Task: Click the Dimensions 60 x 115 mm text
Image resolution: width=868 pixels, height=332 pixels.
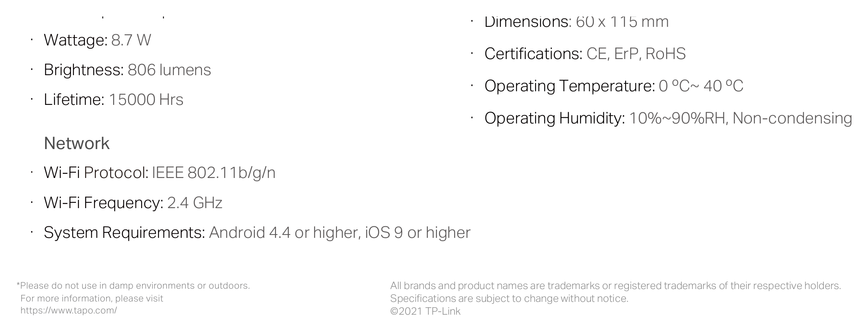Action: click(x=576, y=22)
